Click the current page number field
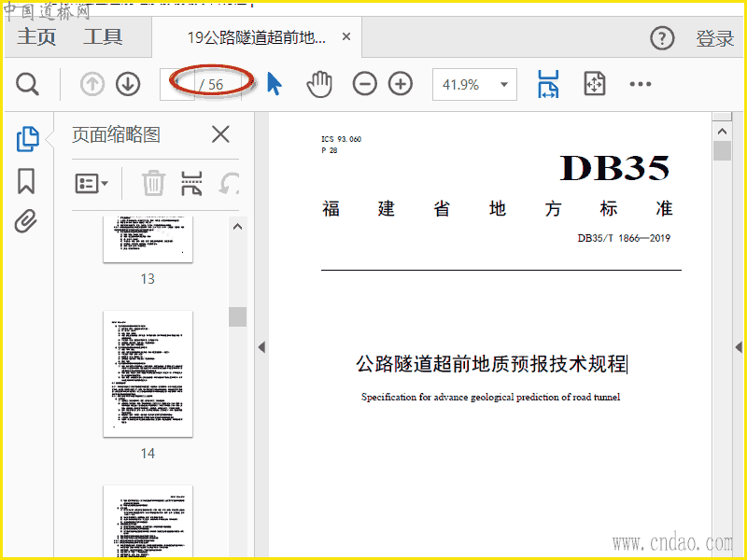The width and height of the screenshot is (747, 560). (x=177, y=85)
